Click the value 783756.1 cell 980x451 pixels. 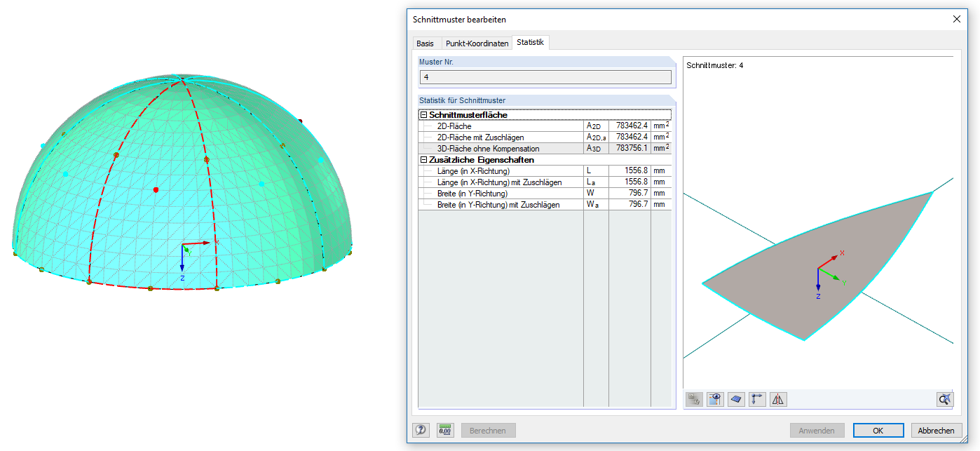(x=629, y=148)
